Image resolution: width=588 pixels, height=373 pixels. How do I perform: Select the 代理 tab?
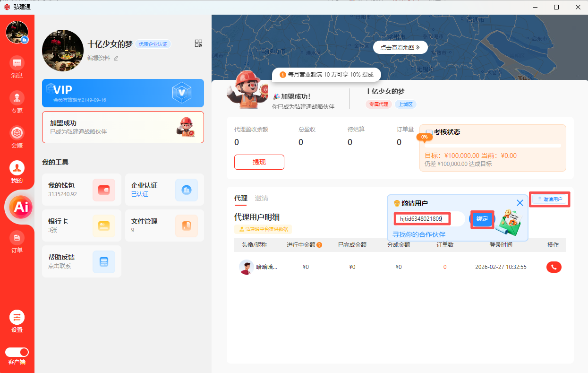coord(240,198)
